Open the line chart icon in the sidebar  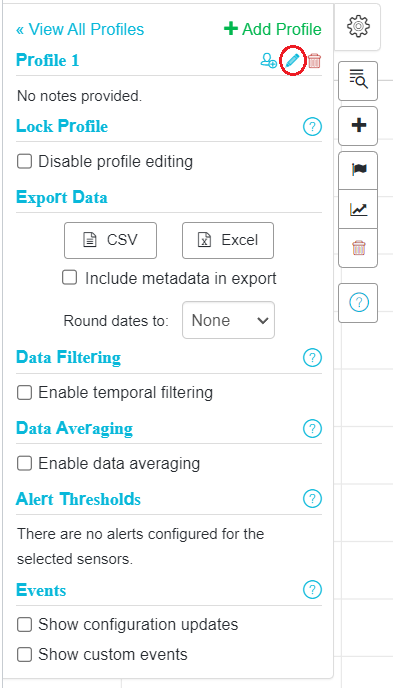(358, 209)
